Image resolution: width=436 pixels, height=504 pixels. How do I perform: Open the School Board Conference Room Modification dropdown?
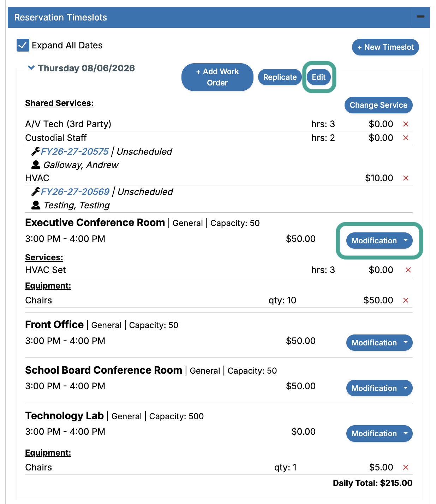(x=379, y=388)
